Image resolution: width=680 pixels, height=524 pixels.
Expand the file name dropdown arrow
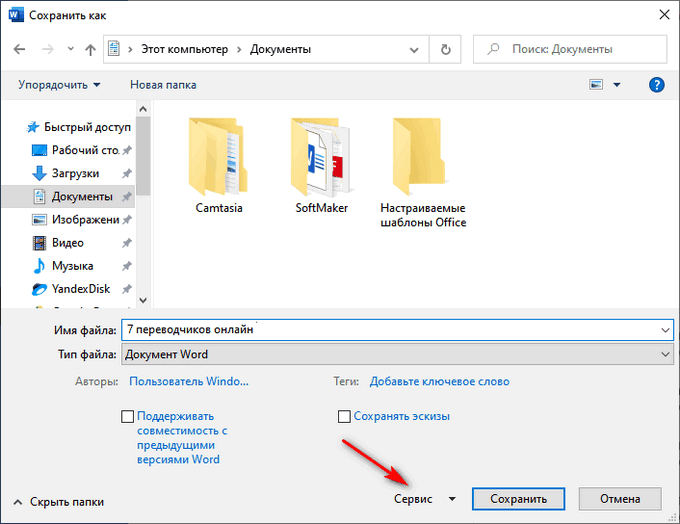point(665,330)
